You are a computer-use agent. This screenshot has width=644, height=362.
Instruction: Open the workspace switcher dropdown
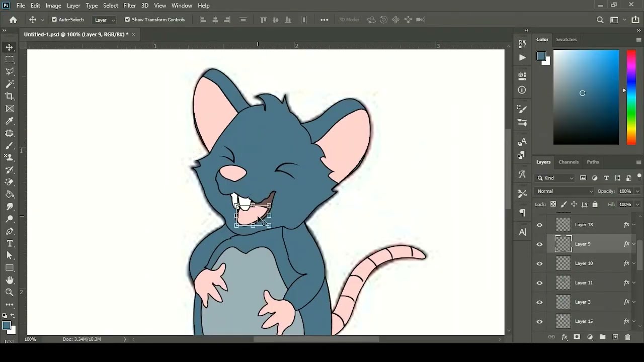coord(617,20)
